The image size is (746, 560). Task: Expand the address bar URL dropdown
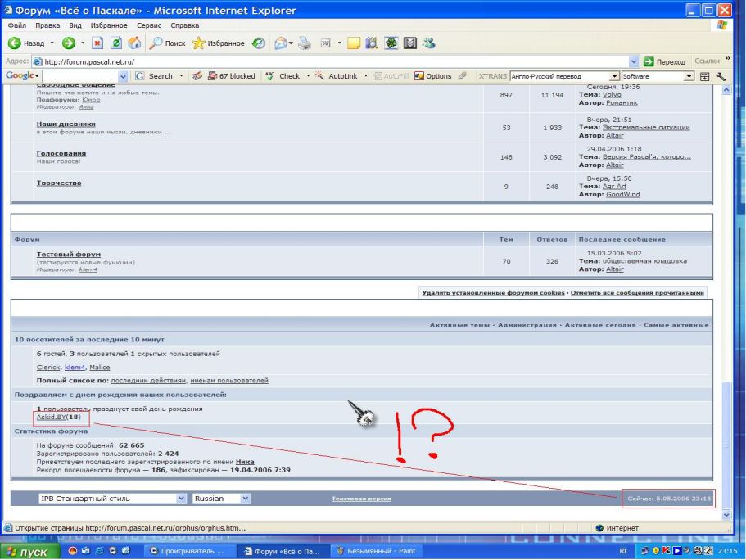click(634, 61)
